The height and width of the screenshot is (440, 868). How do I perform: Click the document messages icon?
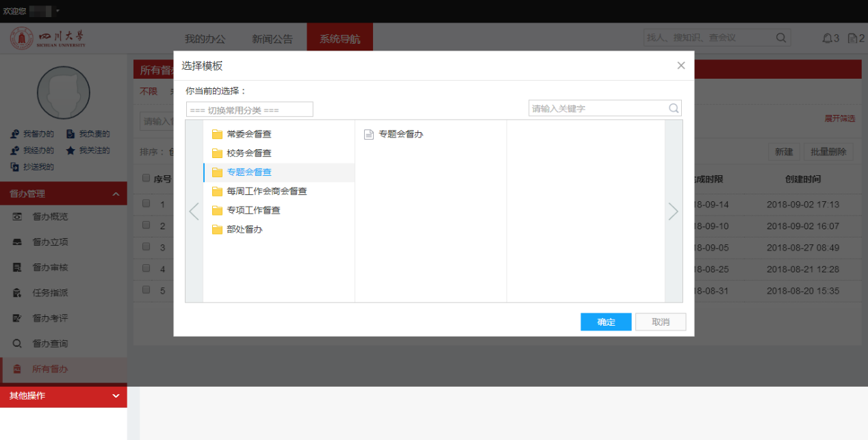pyautogui.click(x=852, y=38)
